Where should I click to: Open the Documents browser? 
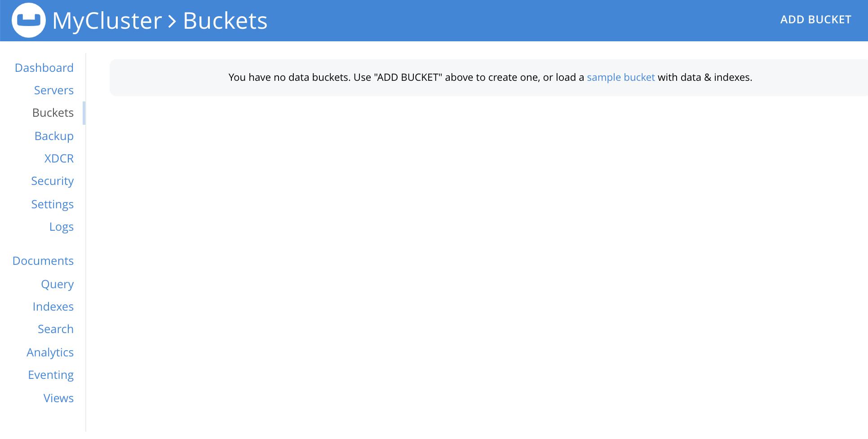43,260
